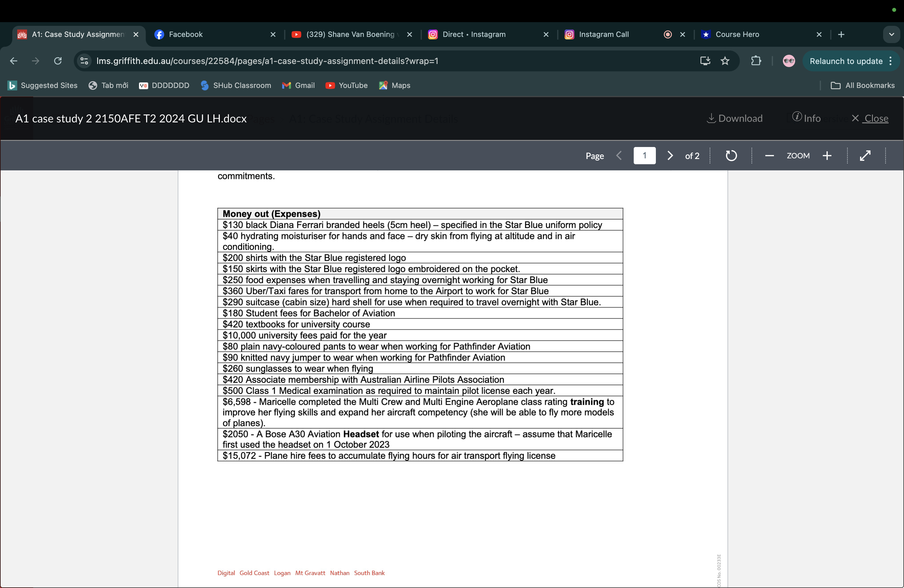Advance to page 2 with the chevron

tap(670, 155)
